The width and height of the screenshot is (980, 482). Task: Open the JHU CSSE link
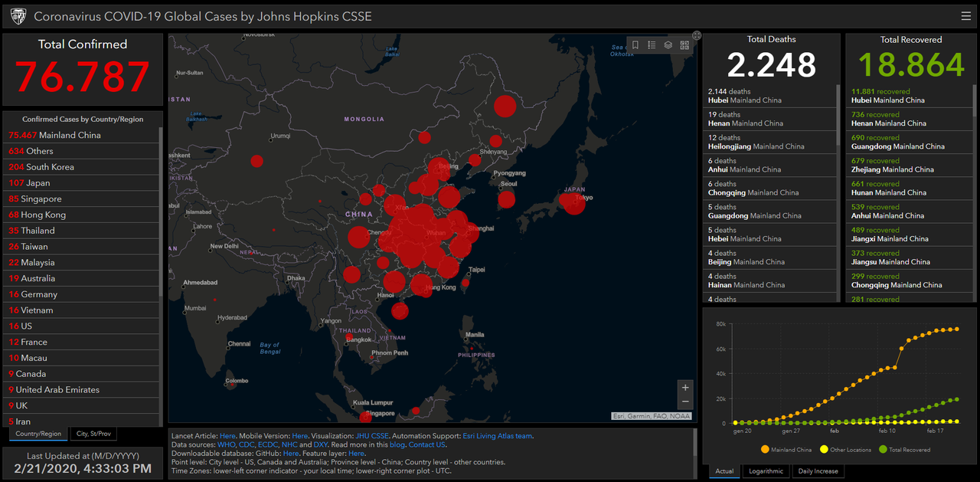pyautogui.click(x=373, y=436)
